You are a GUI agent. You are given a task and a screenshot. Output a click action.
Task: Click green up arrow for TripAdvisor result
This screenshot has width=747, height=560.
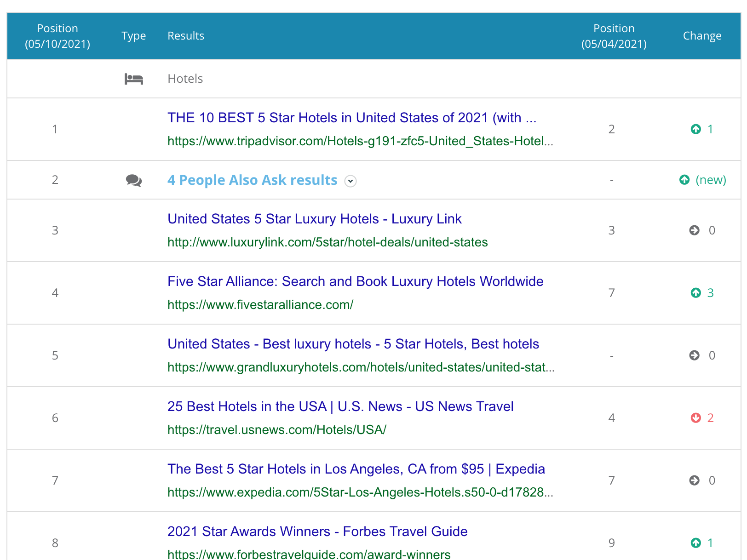(695, 129)
